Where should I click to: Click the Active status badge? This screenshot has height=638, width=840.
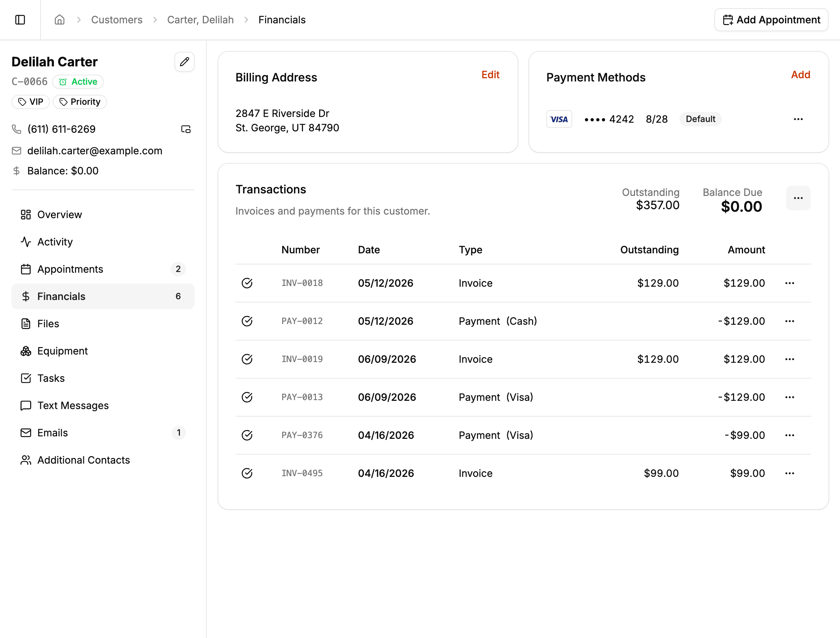[78, 82]
